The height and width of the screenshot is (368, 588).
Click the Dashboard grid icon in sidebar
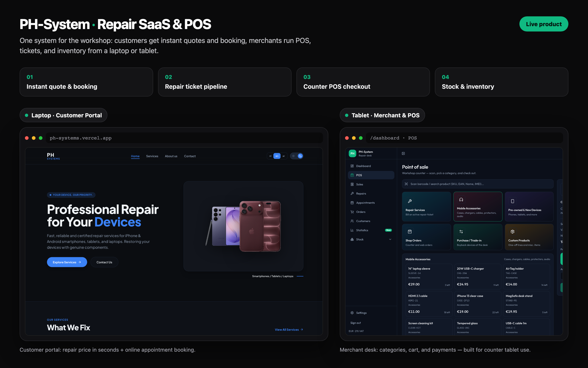pos(352,166)
